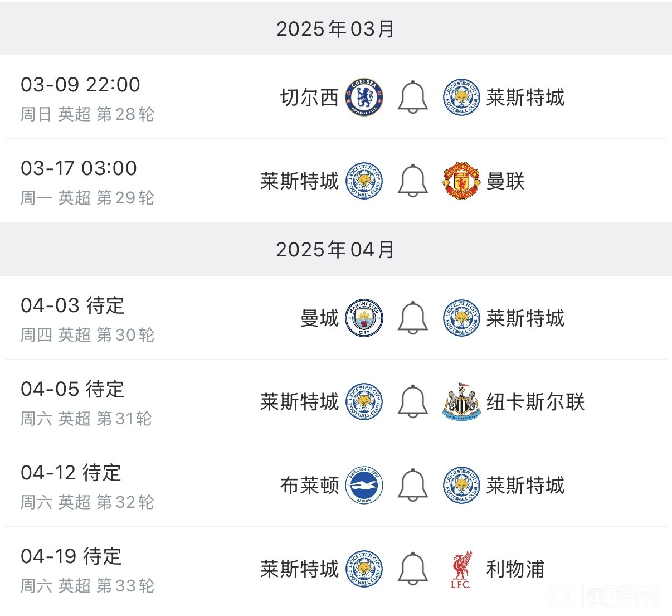Enable reminder for the Leicester vs Liverpool match
Screen dimensions: 672x616
pos(412,569)
